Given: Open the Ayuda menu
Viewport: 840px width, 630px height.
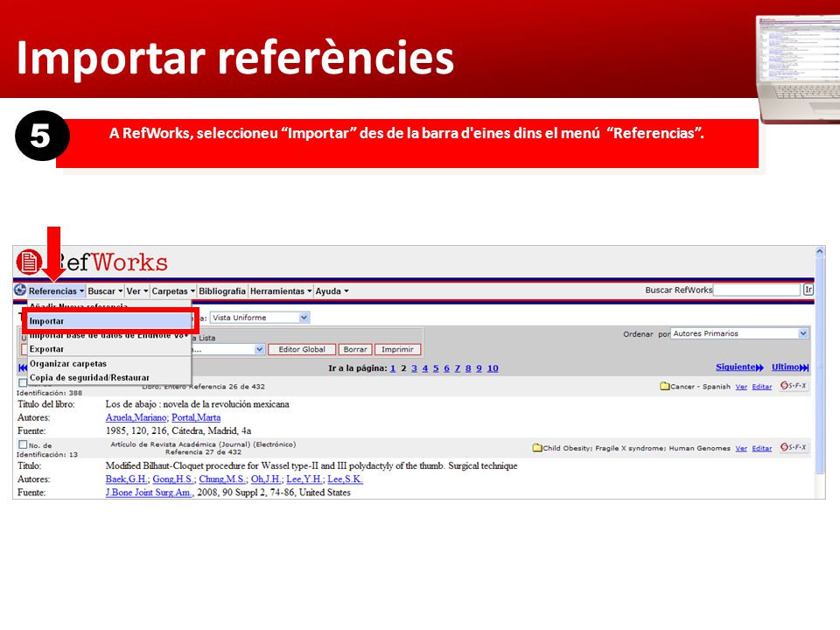Looking at the screenshot, I should click(x=332, y=290).
